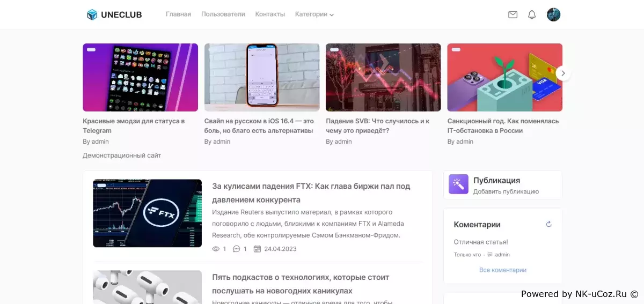Click the notification bell icon
This screenshot has height=304, width=644.
532,14
